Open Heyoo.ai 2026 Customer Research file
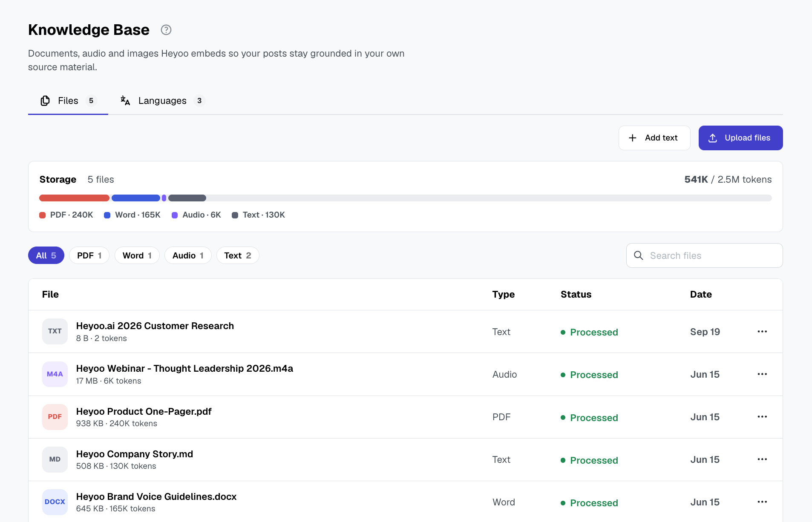This screenshot has width=812, height=522. 155,326
